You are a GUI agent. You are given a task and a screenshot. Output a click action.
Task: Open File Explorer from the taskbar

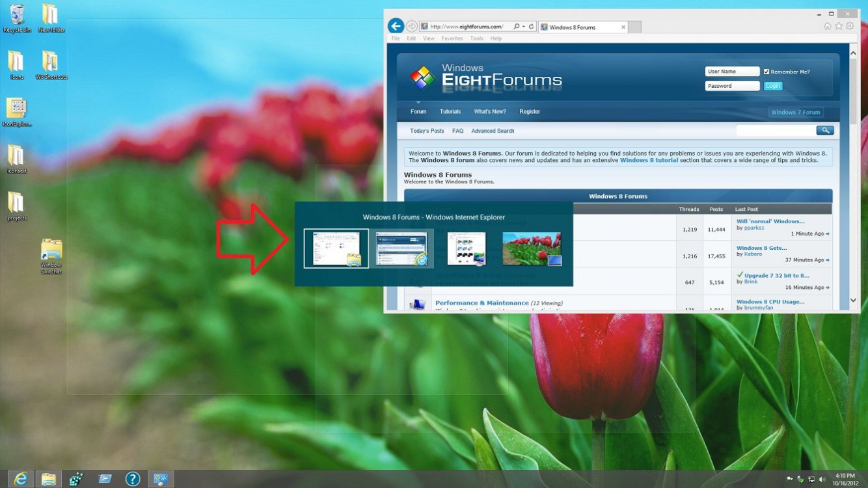pyautogui.click(x=47, y=479)
